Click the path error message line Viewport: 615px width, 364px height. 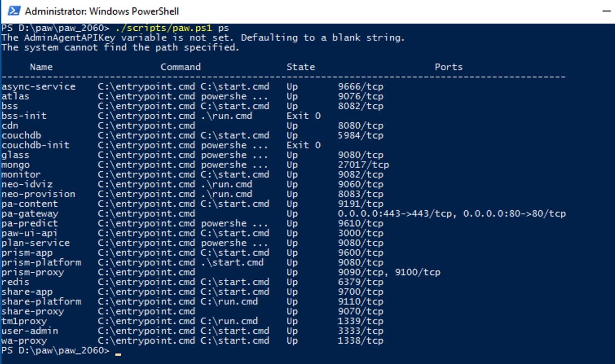(x=120, y=47)
